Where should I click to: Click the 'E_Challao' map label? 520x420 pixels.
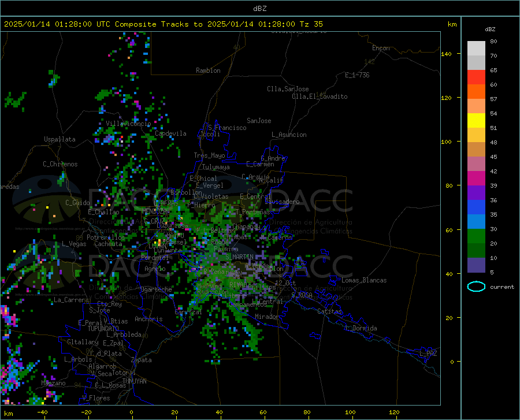coord(103,212)
